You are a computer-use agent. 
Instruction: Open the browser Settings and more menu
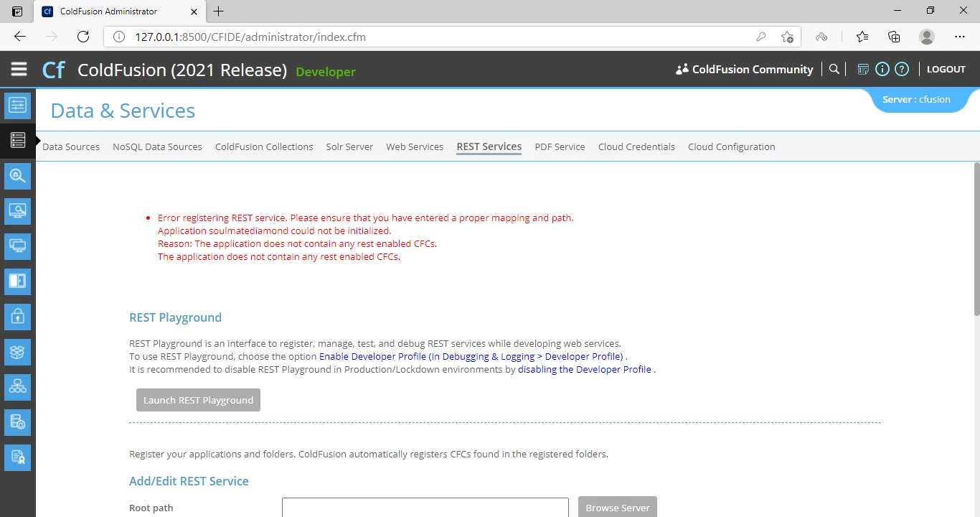click(x=960, y=37)
